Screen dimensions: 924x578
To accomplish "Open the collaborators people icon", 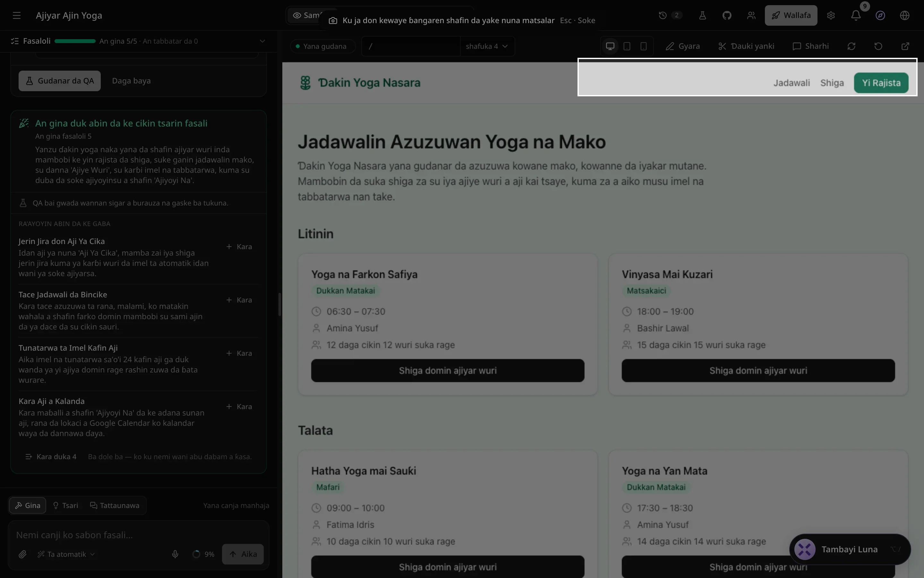I will 751,15.
